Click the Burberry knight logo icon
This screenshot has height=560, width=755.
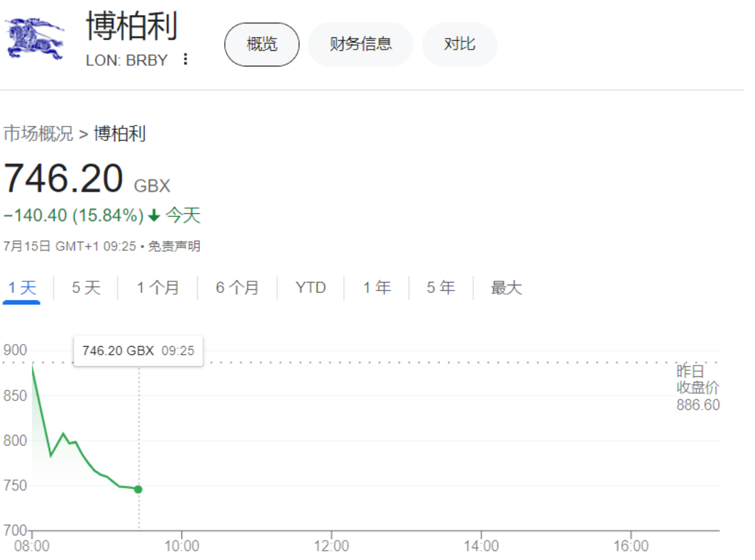click(x=35, y=39)
